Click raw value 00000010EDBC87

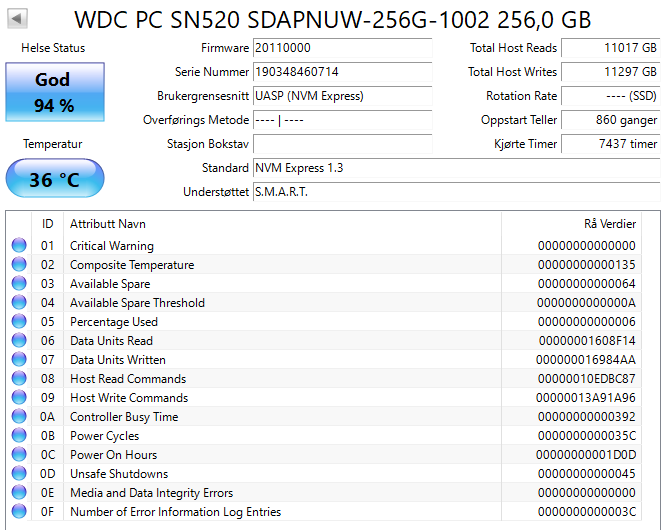tap(587, 378)
